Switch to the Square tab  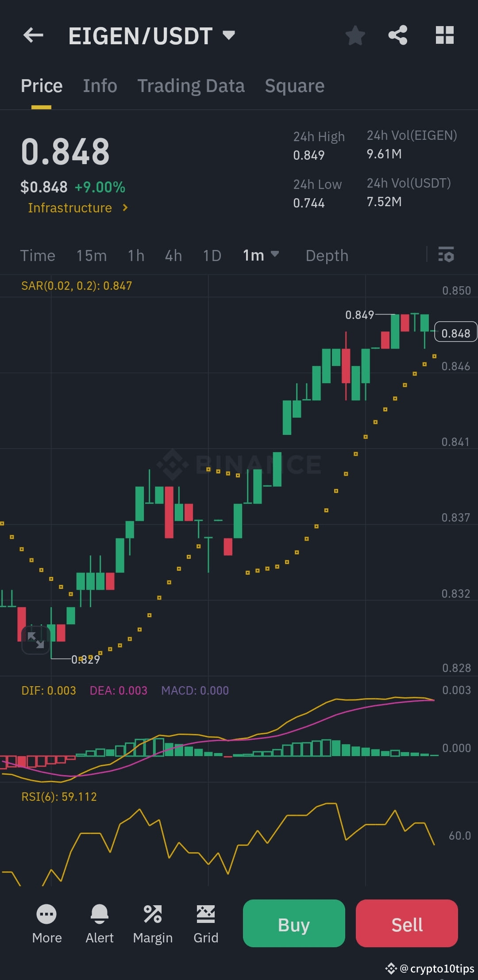coord(295,86)
